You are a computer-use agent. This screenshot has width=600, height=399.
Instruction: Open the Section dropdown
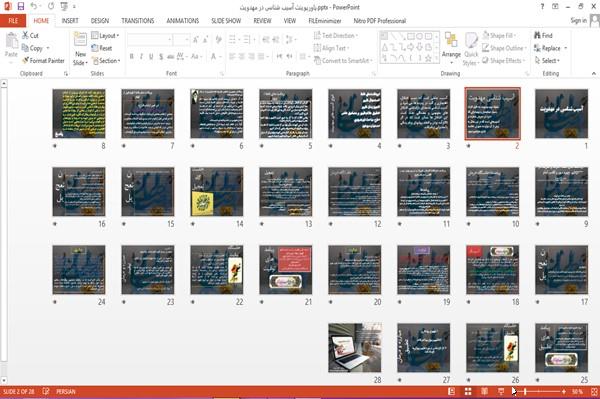pyautogui.click(x=106, y=60)
